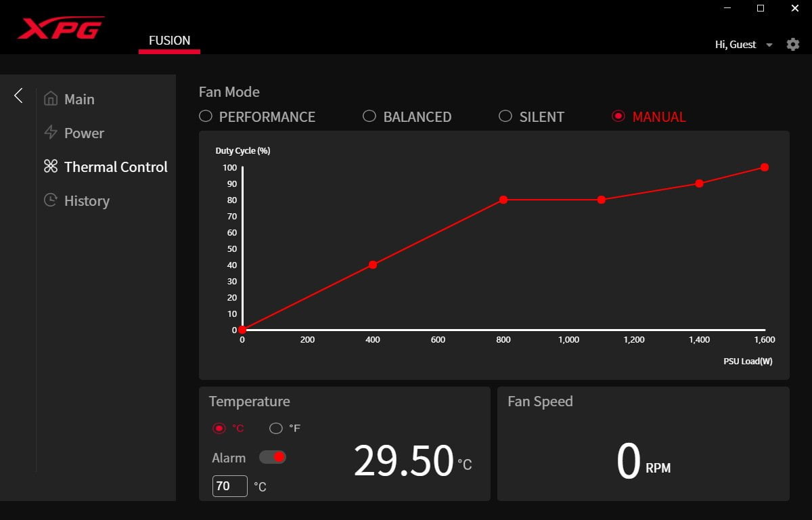Open the settings gear icon
Image resolution: width=812 pixels, height=520 pixels.
pyautogui.click(x=793, y=44)
